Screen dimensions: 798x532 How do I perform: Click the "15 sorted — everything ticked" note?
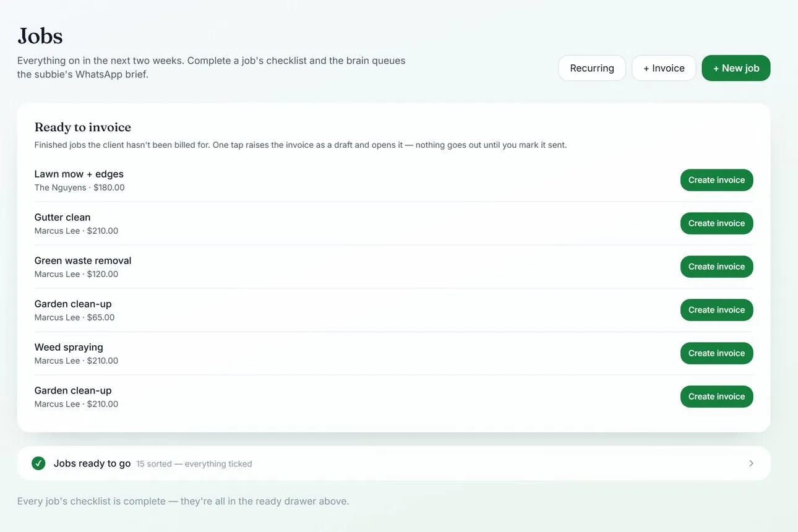(194, 464)
